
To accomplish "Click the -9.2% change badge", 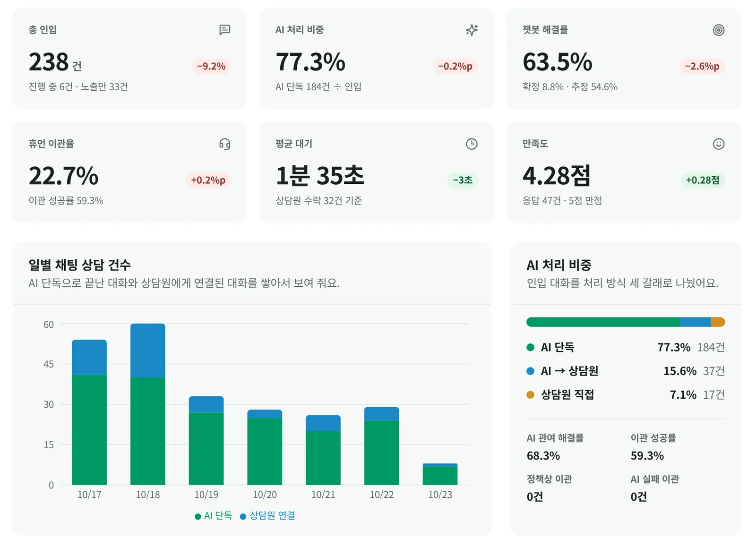I will (211, 66).
